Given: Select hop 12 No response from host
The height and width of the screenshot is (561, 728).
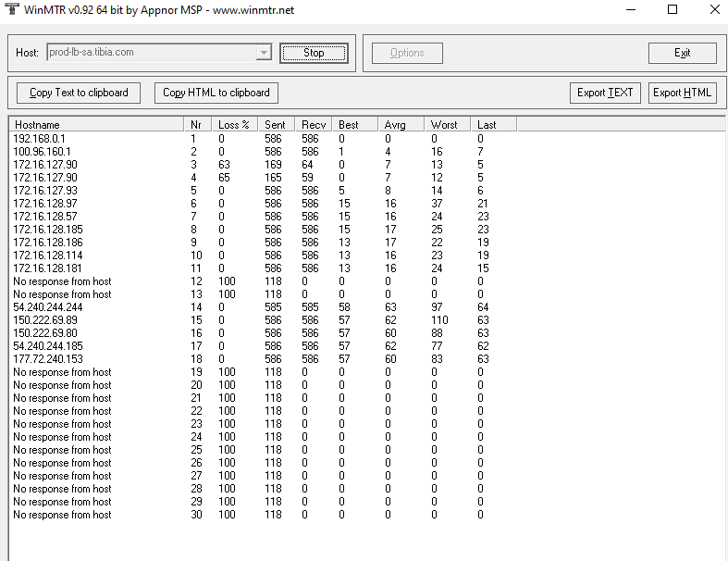Looking at the screenshot, I should click(x=62, y=281).
